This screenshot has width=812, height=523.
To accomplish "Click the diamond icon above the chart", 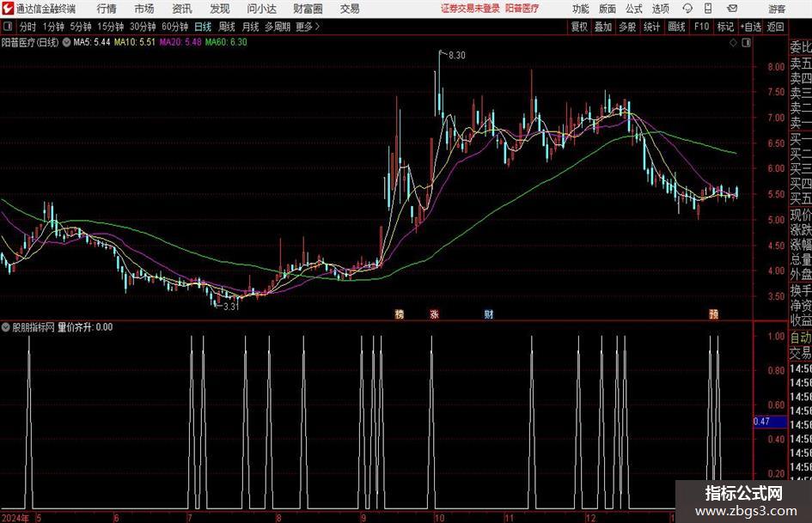I will pos(733,43).
